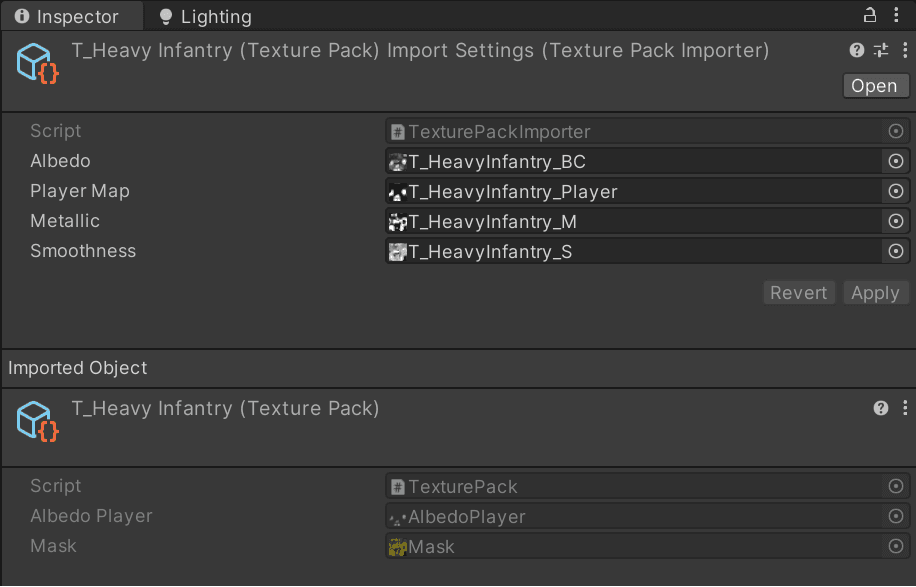Image resolution: width=916 pixels, height=587 pixels.
Task: Open the Imported Object kebab menu
Action: coord(905,408)
